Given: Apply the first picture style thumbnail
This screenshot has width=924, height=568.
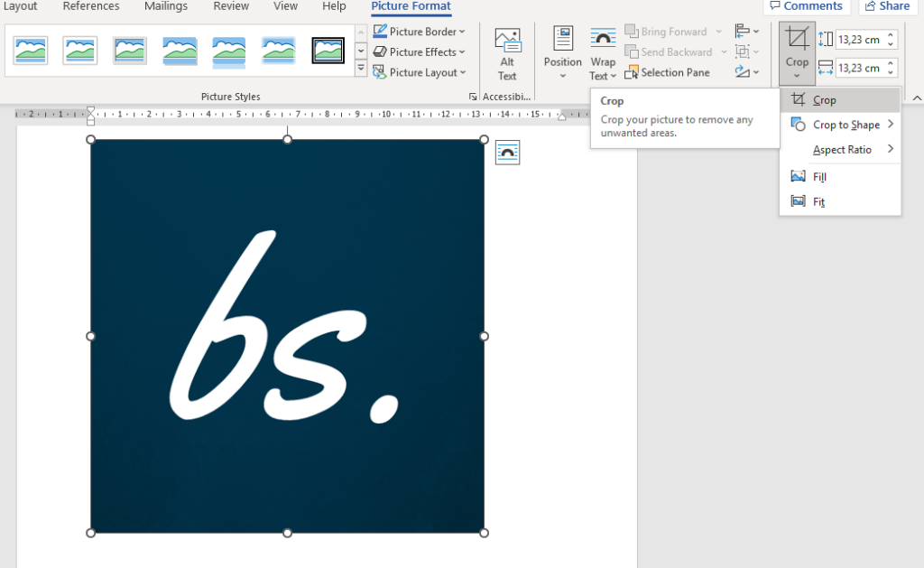Looking at the screenshot, I should pos(31,51).
